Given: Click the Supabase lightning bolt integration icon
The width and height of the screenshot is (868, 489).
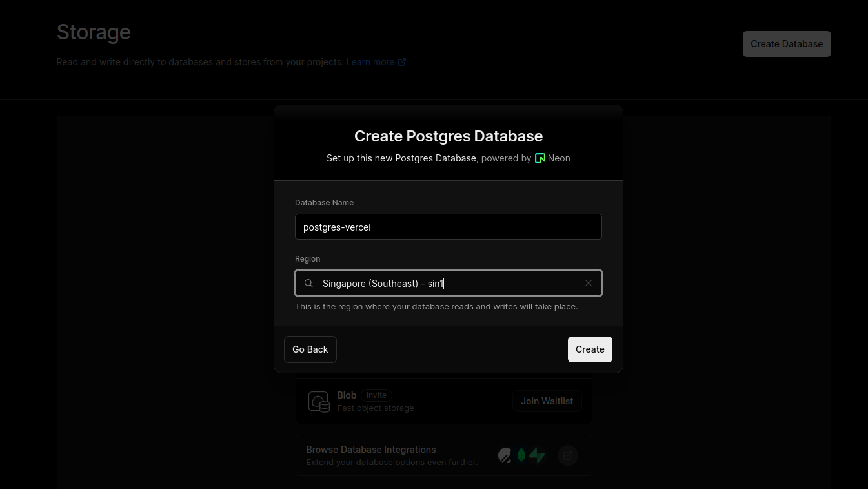Looking at the screenshot, I should point(537,455).
